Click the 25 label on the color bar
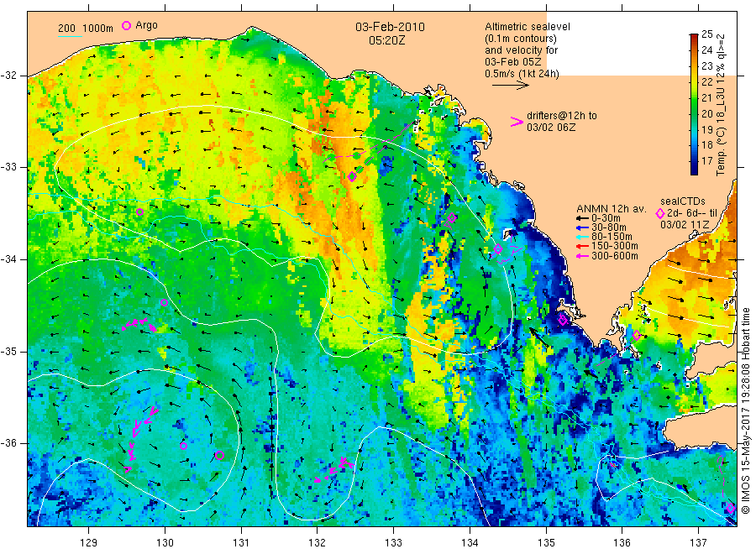 pyautogui.click(x=706, y=34)
